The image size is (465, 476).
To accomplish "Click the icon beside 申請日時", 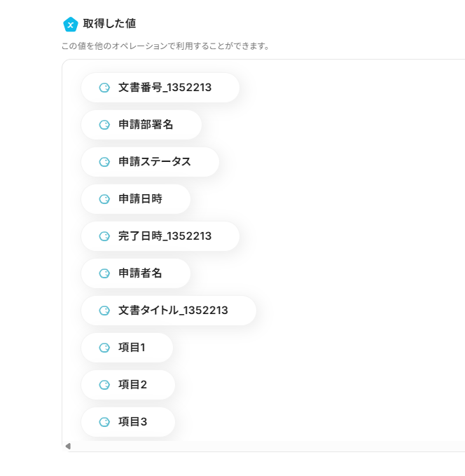I will [104, 199].
